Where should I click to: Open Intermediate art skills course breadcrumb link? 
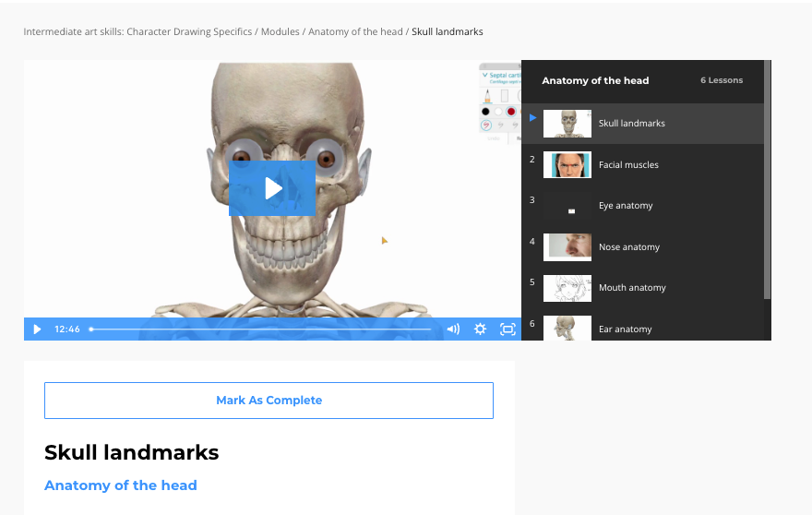pyautogui.click(x=137, y=31)
